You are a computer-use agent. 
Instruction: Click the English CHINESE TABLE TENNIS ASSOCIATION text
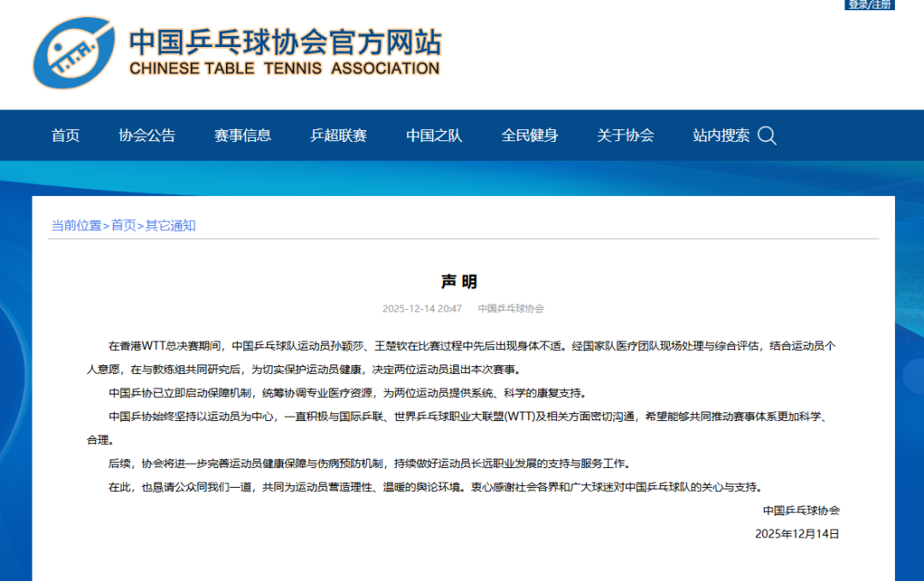click(285, 68)
